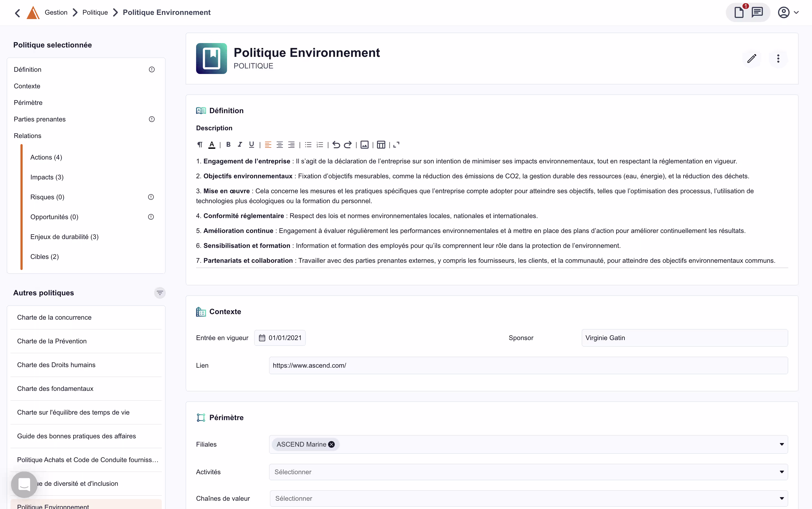This screenshot has height=509, width=812.
Task: Insert an image via editor toolbar
Action: coord(364,145)
